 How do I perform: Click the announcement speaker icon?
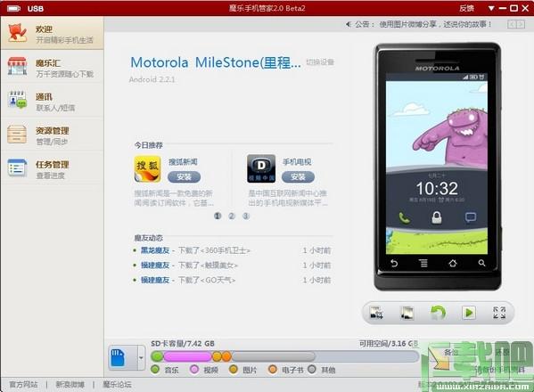(348, 24)
